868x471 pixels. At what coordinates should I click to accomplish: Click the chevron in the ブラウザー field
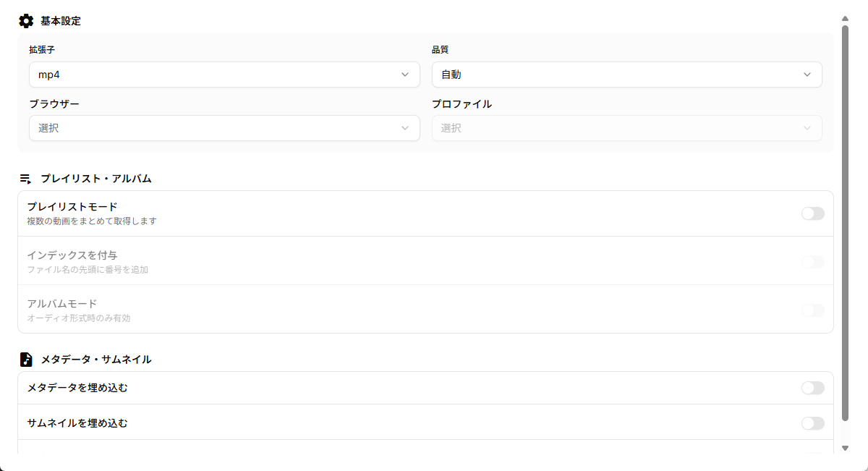[x=405, y=128]
